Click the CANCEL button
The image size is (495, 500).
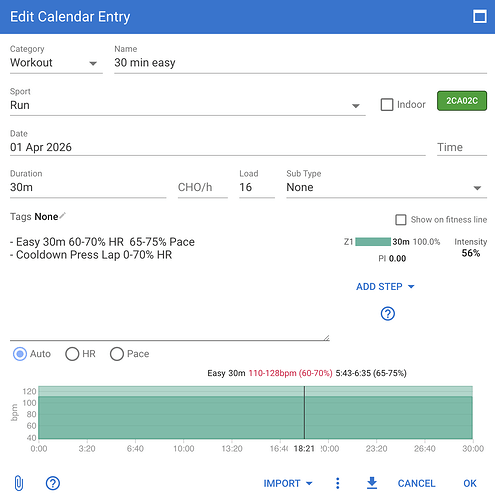pyautogui.click(x=416, y=483)
